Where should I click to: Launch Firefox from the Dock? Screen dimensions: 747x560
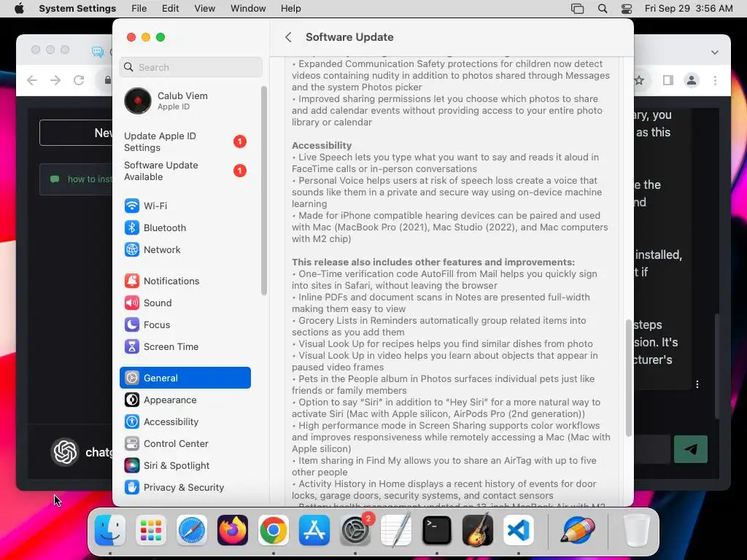(x=233, y=530)
